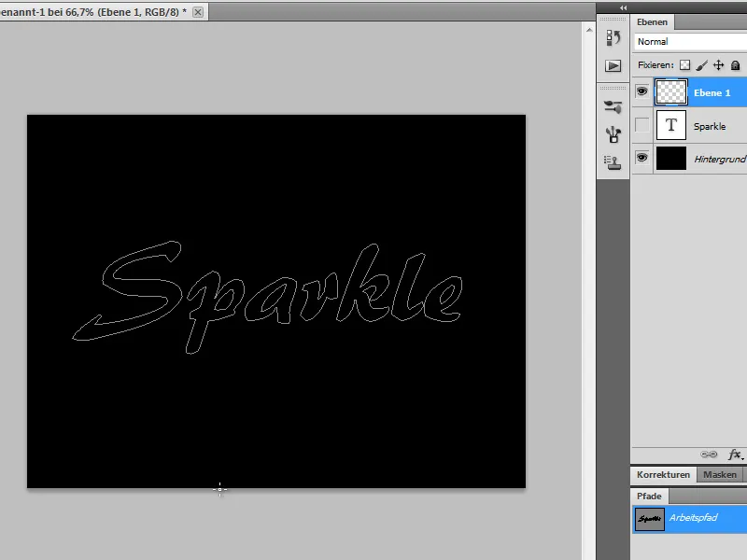Image resolution: width=747 pixels, height=560 pixels.
Task: Open the Actions panel play icon
Action: click(614, 64)
